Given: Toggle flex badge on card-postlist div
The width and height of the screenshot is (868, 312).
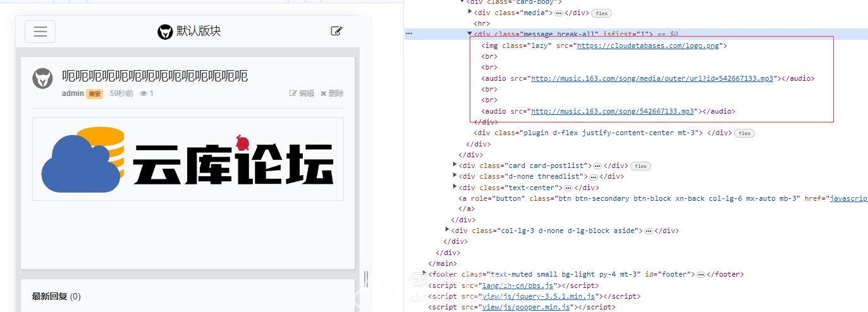Looking at the screenshot, I should click(x=640, y=166).
